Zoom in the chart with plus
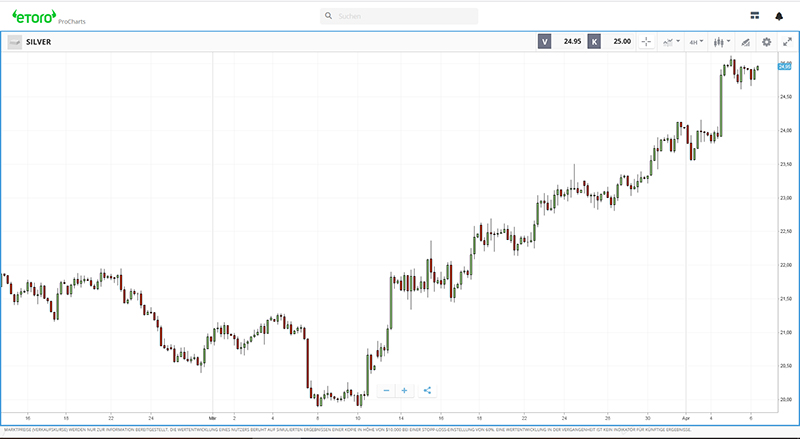 click(x=405, y=390)
